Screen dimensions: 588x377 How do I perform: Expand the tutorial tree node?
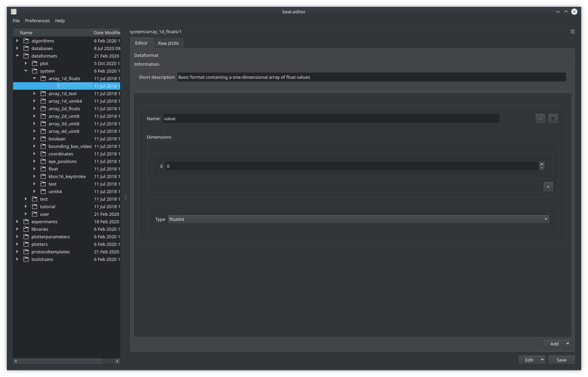tap(26, 206)
